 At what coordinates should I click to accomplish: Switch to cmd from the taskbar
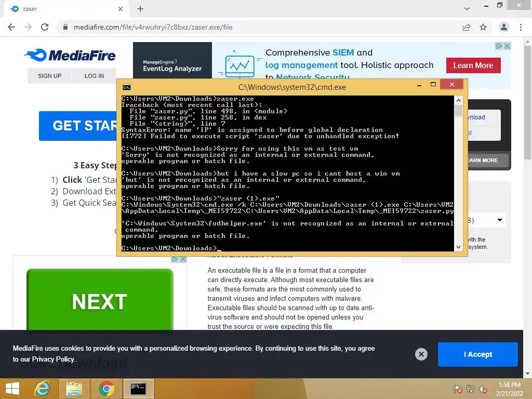(138, 389)
